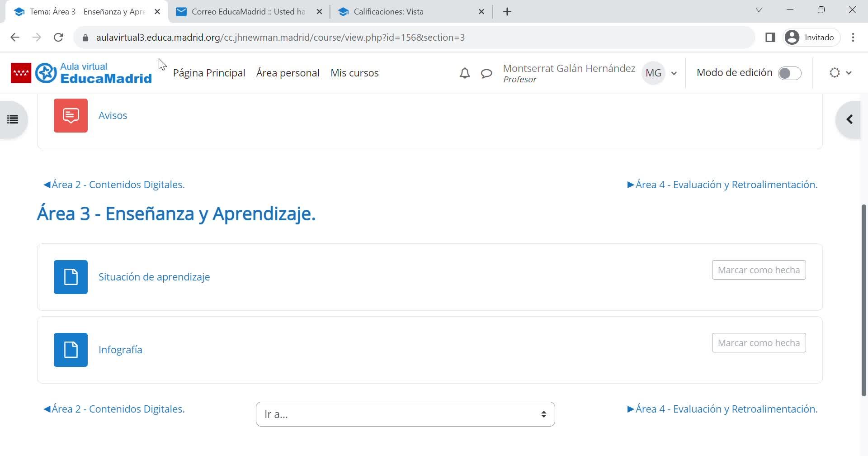Click the Situación de aprendizaje page icon
The width and height of the screenshot is (868, 456).
[x=71, y=277]
